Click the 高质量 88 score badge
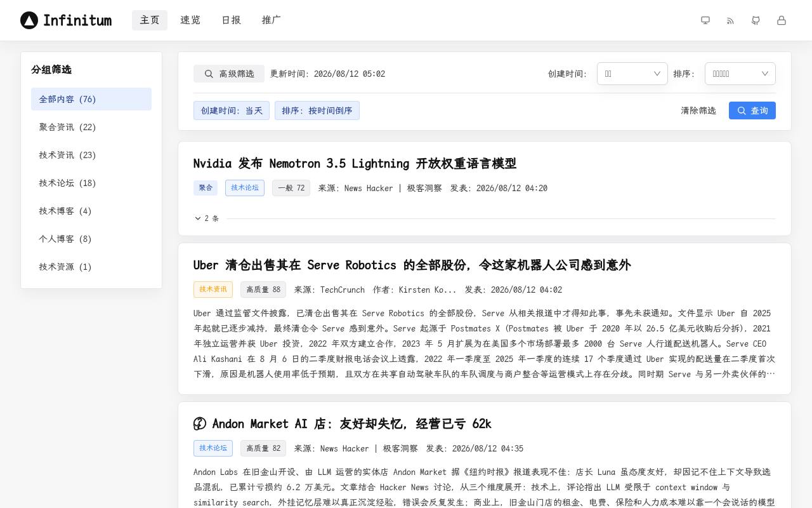Image resolution: width=812 pixels, height=508 pixels. [x=263, y=290]
